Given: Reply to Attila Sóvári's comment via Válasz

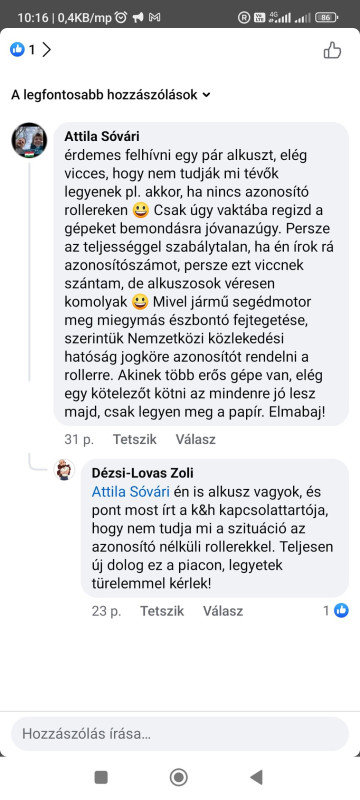Looking at the screenshot, I should pos(196,439).
